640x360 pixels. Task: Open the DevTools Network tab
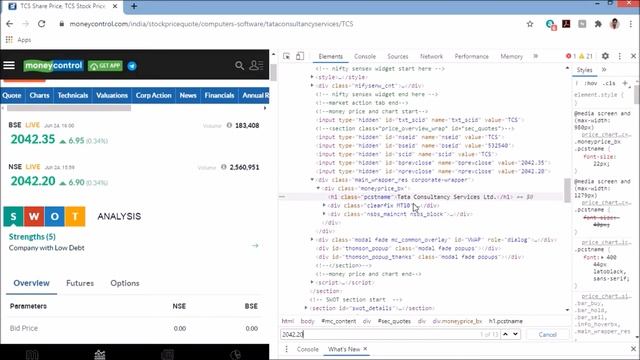pos(431,56)
